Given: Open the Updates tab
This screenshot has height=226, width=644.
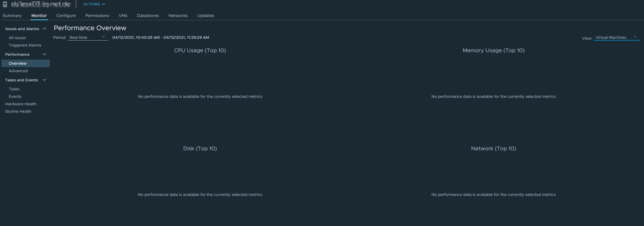Looking at the screenshot, I should tap(206, 16).
